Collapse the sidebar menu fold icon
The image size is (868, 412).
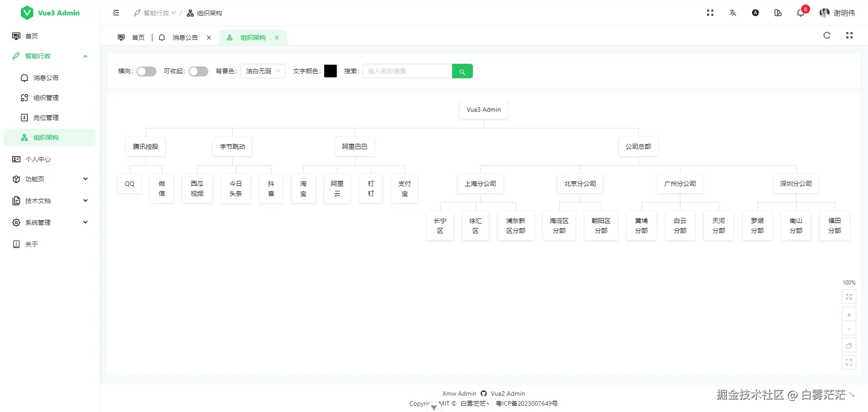click(116, 13)
